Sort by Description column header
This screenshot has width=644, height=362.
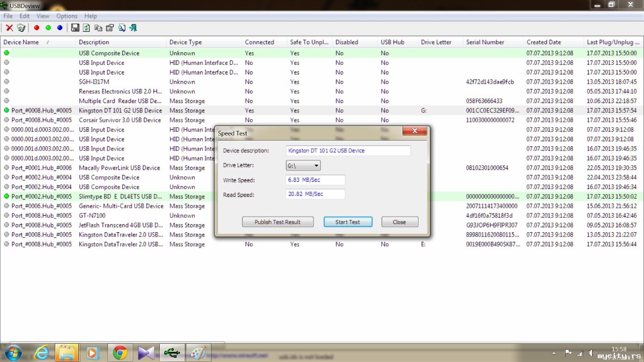121,42
